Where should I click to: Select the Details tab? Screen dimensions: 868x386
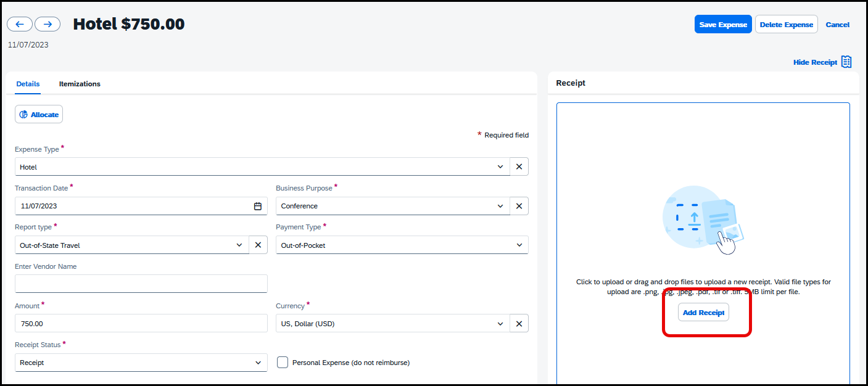[x=28, y=84]
